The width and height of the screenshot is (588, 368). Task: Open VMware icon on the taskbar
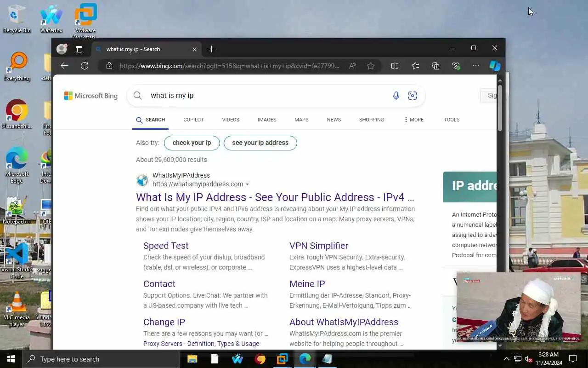pyautogui.click(x=283, y=359)
